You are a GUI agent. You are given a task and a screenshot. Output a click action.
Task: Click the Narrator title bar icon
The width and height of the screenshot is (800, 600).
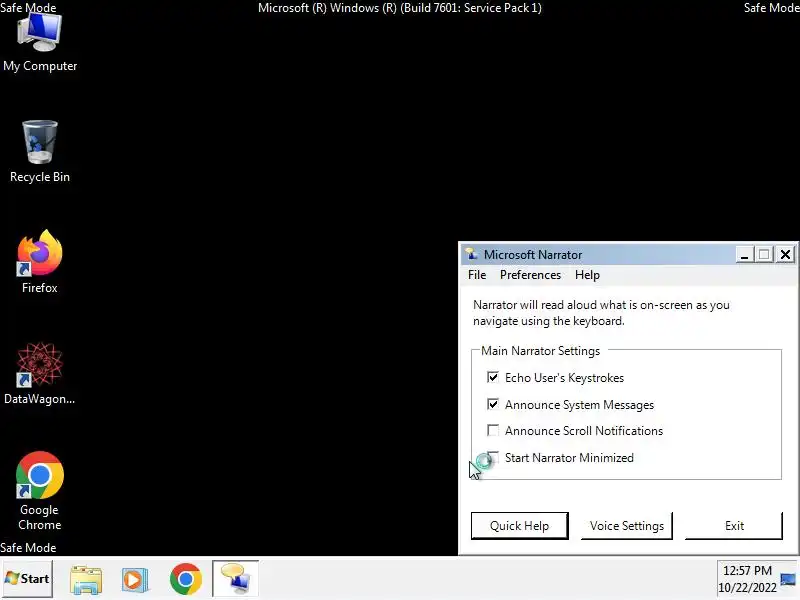click(471, 254)
